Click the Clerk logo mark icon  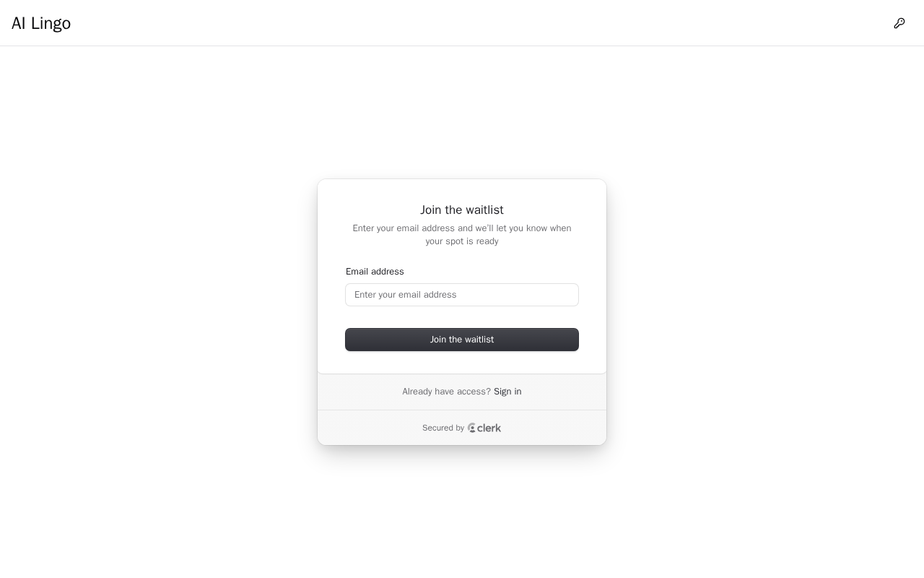pos(471,428)
